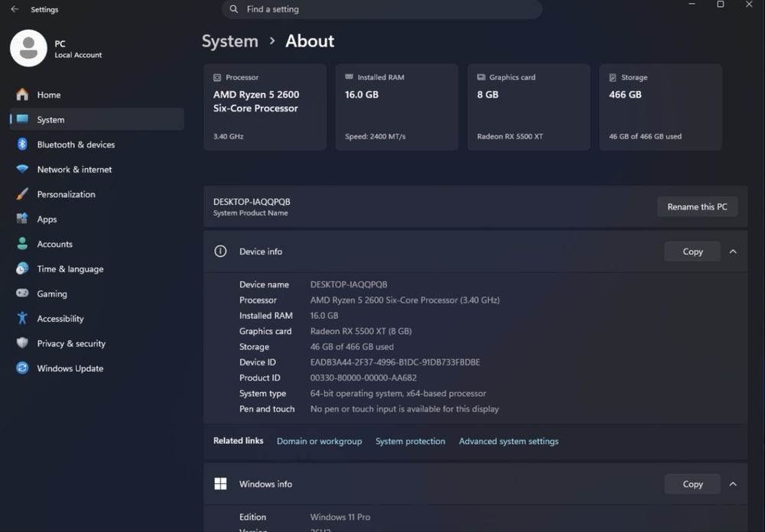Click 'Radeon RX 5500 XT' on graphics card
Screen dimensions: 765x532
pos(509,137)
